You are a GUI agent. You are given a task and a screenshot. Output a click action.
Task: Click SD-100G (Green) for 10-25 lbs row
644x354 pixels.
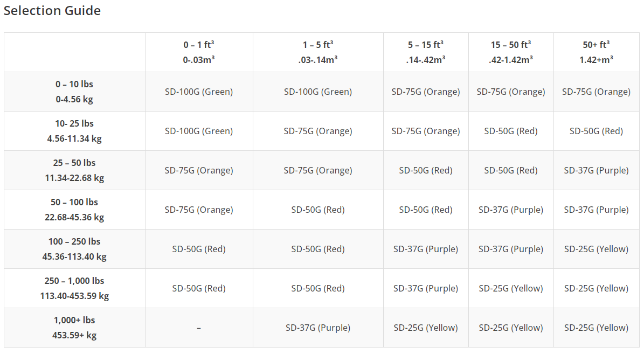coord(199,131)
